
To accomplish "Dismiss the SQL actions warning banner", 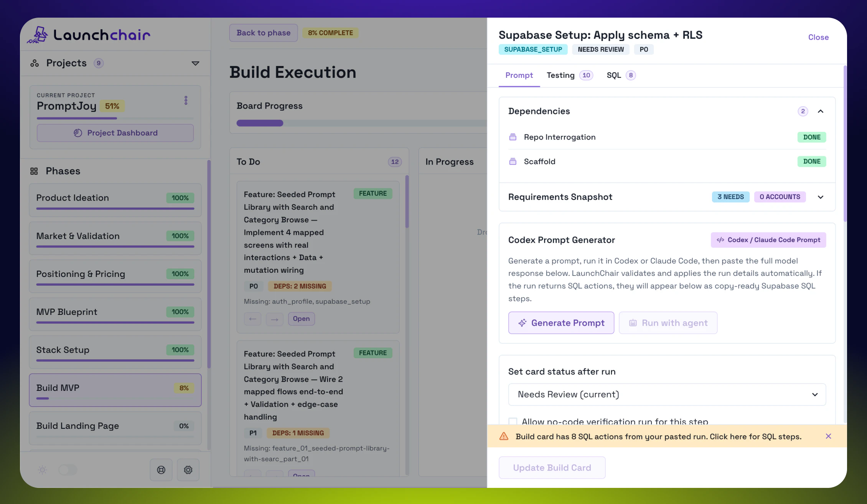I will click(828, 436).
